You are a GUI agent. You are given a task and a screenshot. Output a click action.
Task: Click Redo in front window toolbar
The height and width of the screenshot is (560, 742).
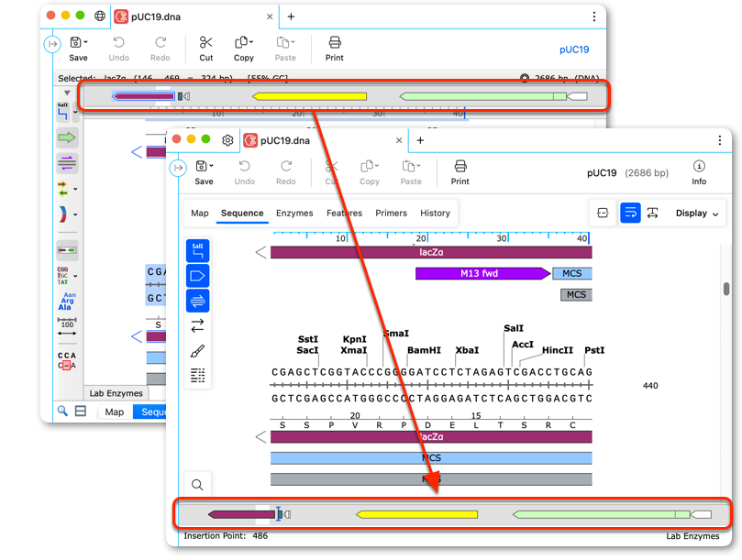(286, 172)
